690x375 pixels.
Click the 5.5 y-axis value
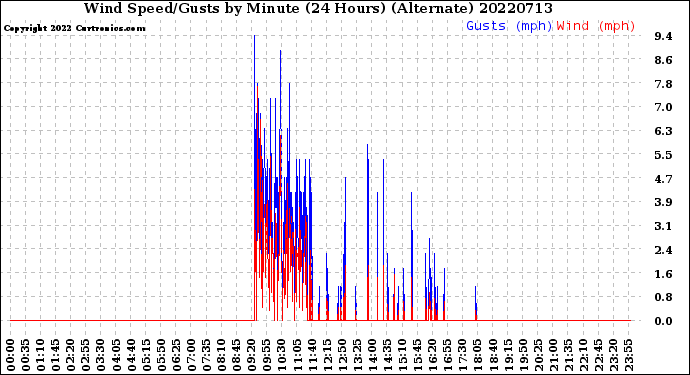(x=663, y=155)
